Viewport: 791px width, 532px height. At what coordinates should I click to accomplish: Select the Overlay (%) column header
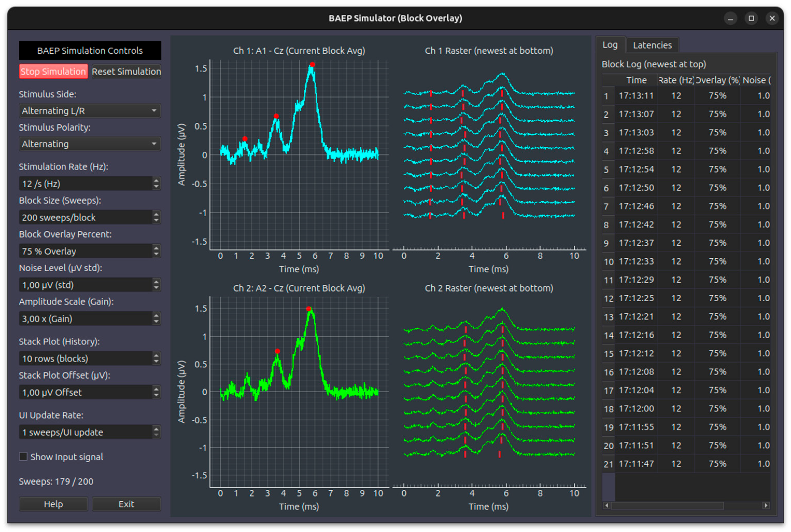(717, 80)
